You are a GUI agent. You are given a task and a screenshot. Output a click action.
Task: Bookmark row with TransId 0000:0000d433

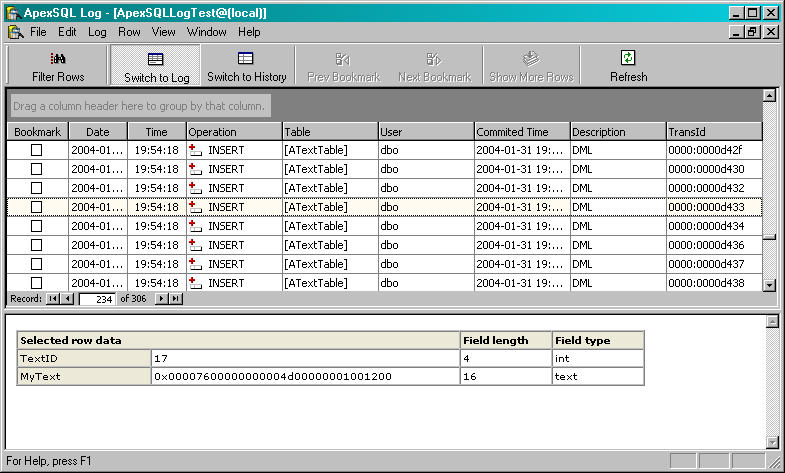[x=37, y=207]
